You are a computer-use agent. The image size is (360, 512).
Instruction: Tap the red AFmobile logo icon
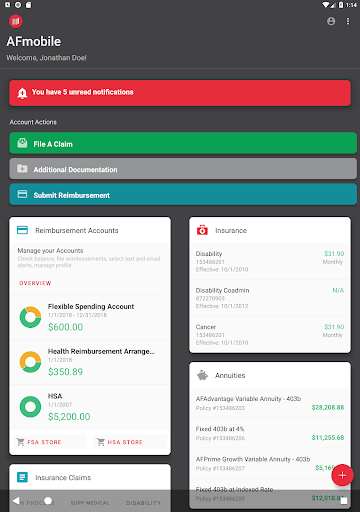coord(16,22)
